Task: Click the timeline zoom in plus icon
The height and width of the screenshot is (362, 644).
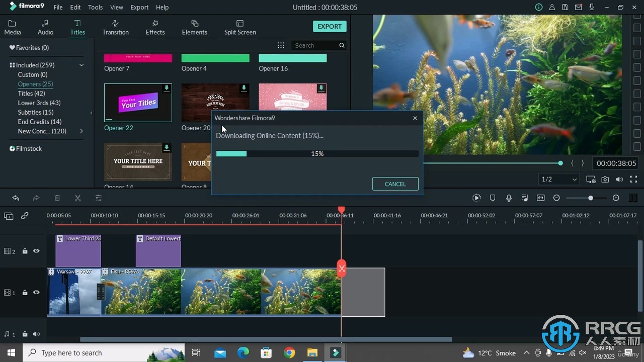Action: (x=616, y=198)
